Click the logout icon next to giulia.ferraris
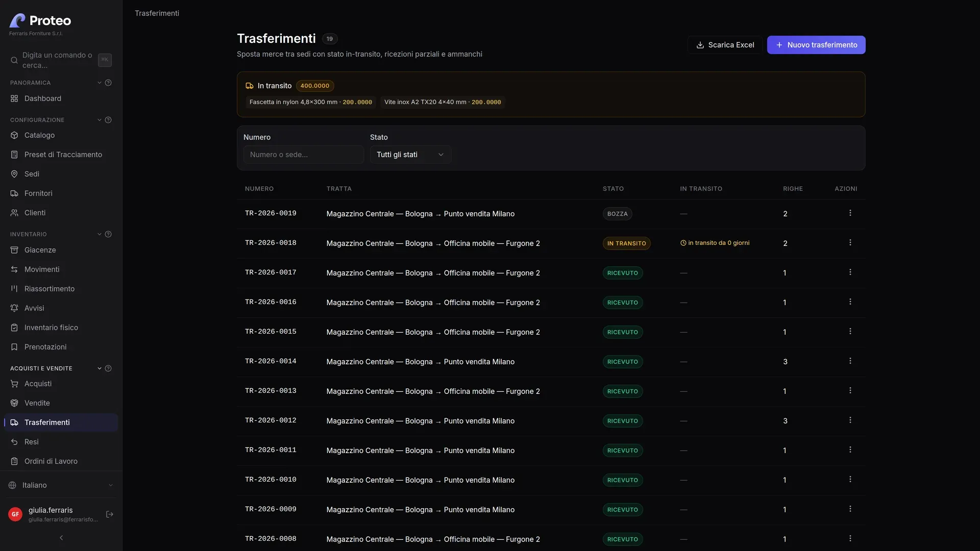980x551 pixels. coord(109,514)
